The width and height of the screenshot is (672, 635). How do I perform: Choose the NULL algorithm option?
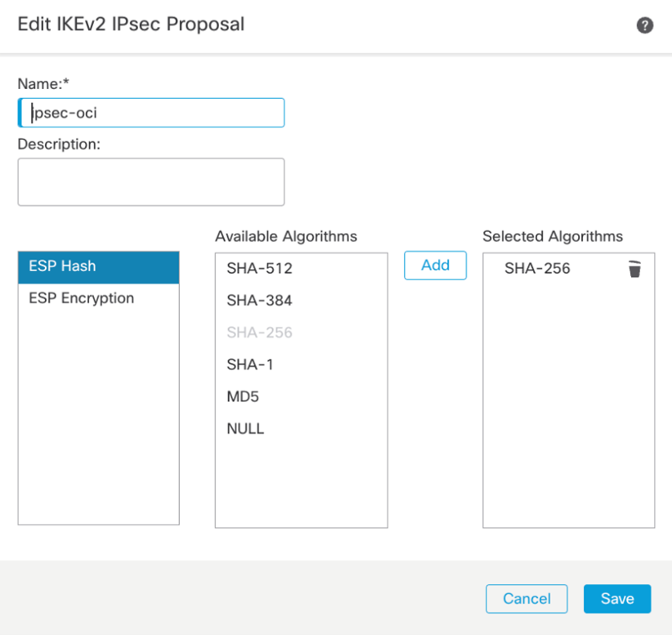pos(245,428)
